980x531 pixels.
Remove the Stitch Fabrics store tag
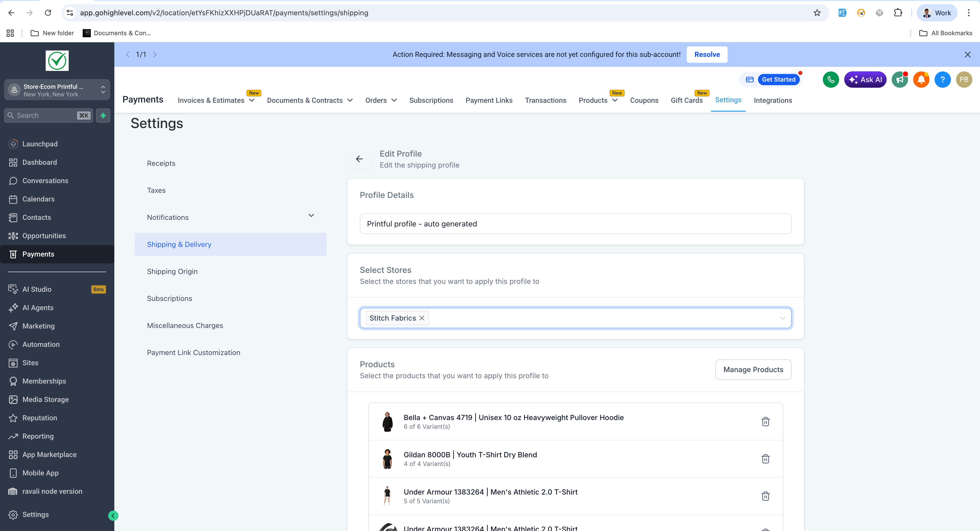(x=422, y=318)
